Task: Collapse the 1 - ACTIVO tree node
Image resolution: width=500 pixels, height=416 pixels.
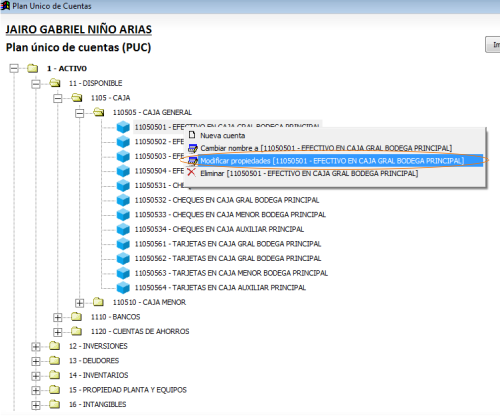Action: coord(14,68)
